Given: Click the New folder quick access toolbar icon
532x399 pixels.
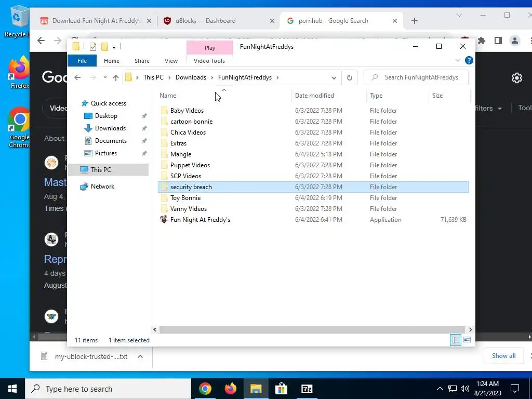Looking at the screenshot, I should click(104, 47).
